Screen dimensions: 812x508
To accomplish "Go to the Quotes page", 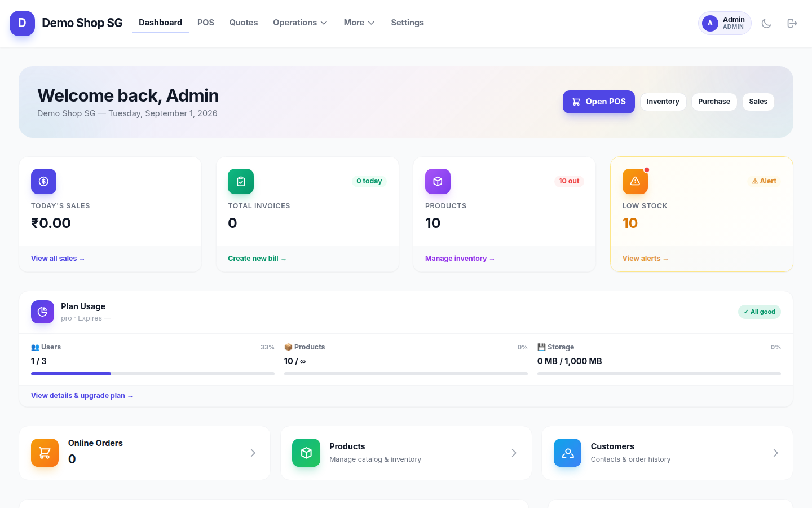I will click(x=244, y=23).
